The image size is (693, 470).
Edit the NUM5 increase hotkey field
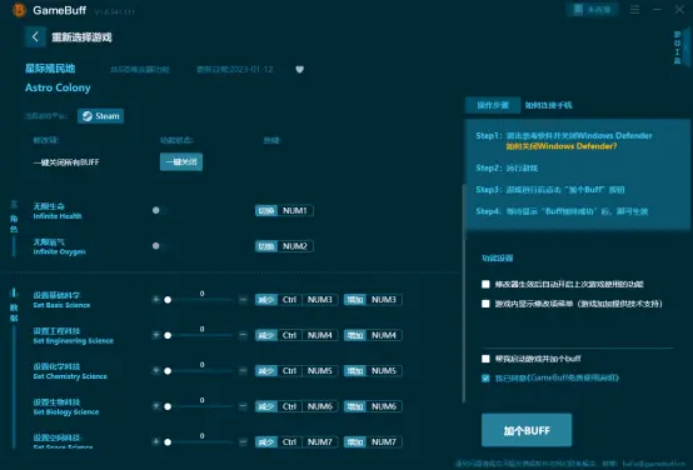pos(384,371)
